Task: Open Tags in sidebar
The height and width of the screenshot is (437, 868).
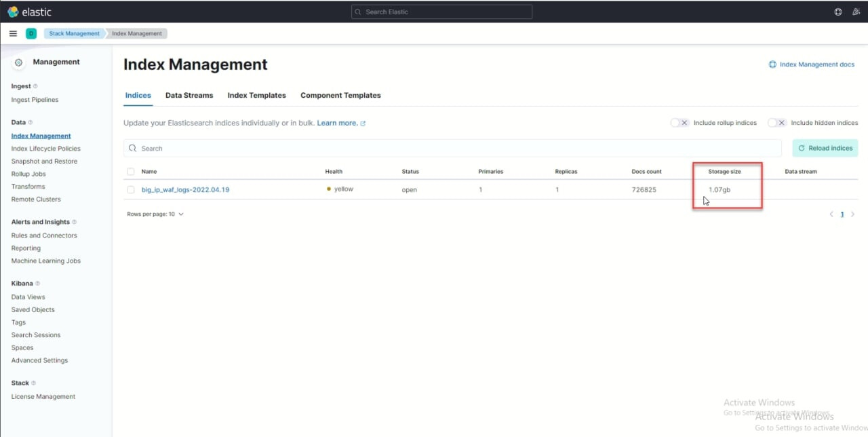Action: [x=18, y=322]
